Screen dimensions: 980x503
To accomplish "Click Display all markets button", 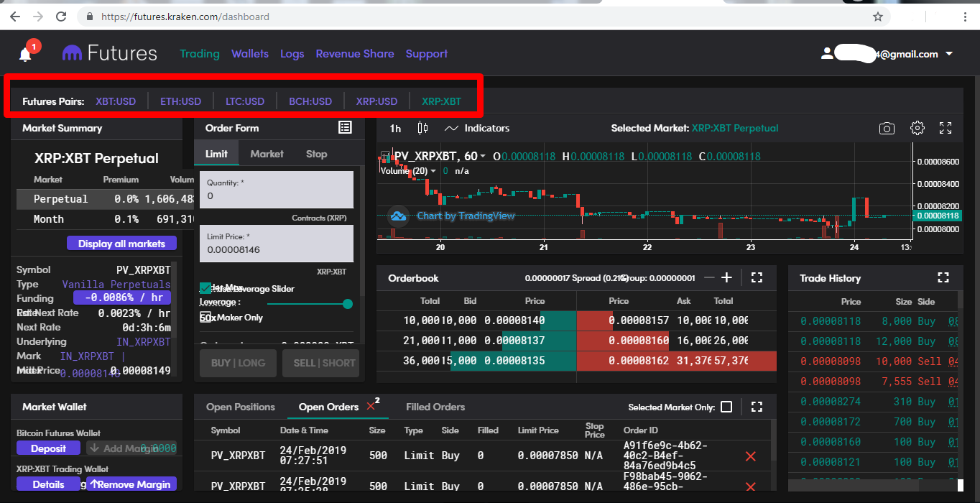I will click(121, 244).
